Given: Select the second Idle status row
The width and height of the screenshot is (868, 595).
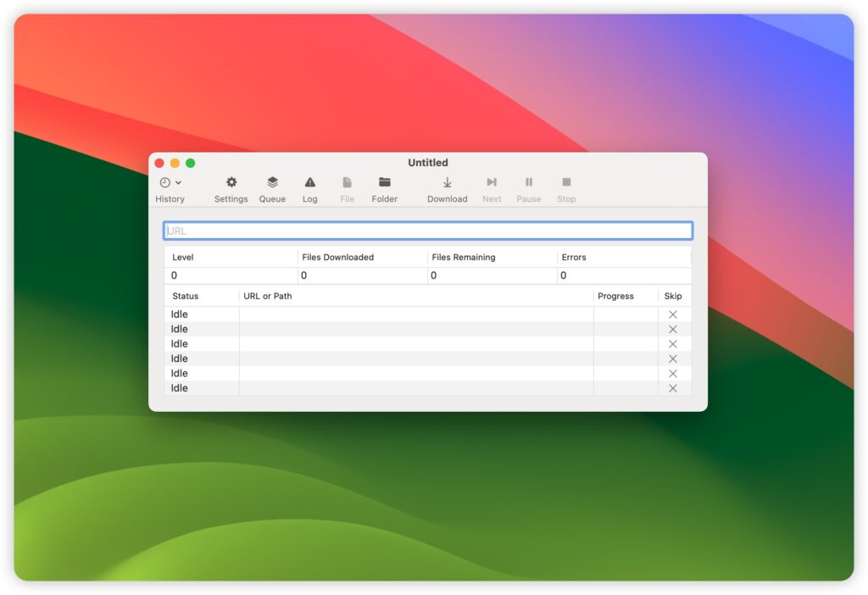Looking at the screenshot, I should (x=179, y=328).
